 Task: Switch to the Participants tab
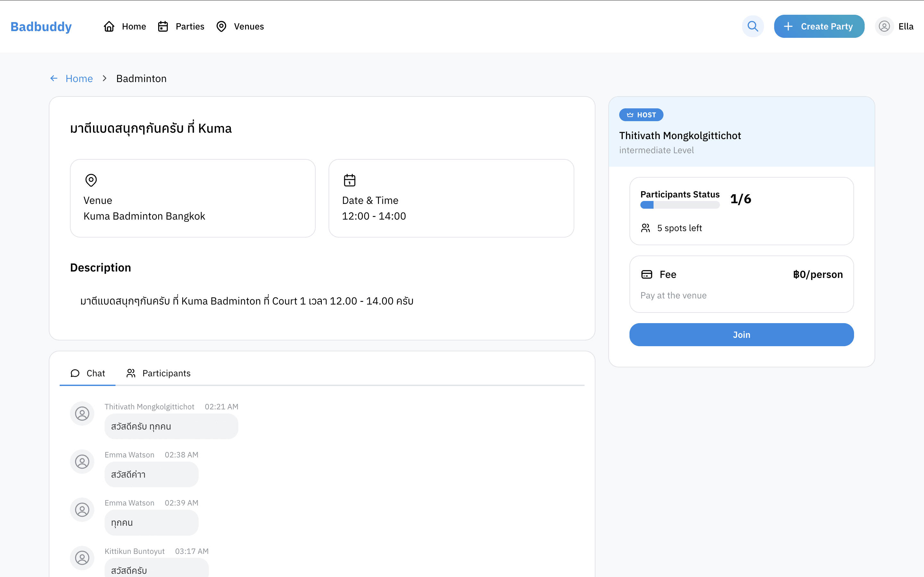pos(158,373)
